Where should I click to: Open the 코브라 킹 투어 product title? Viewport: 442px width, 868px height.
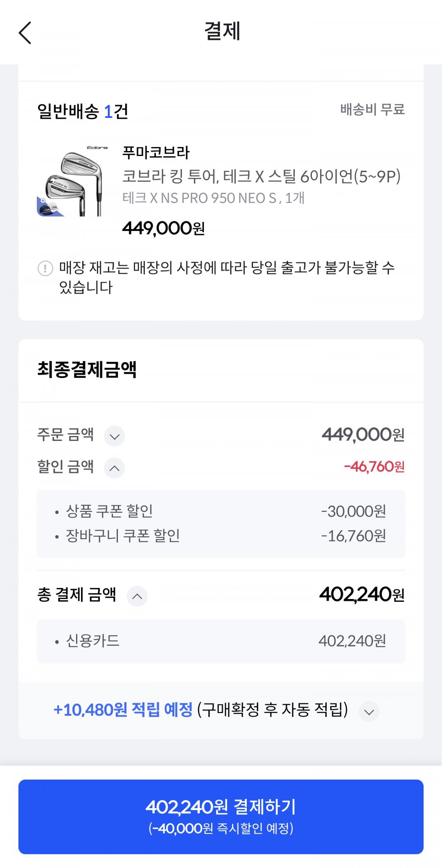point(261,176)
